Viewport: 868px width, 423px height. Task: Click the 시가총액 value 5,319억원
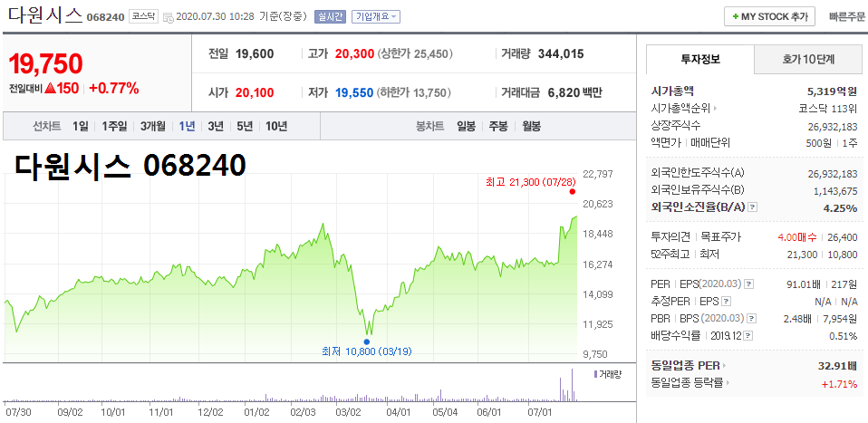833,91
